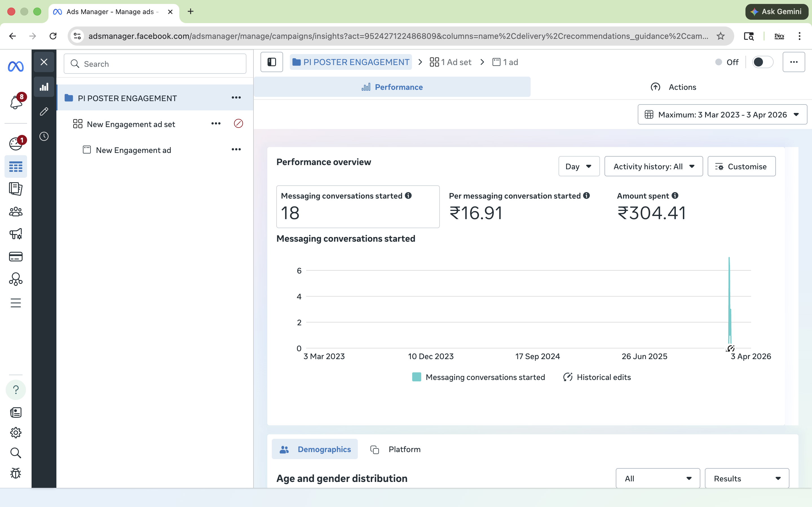Expand the Activity history: All dropdown
The image size is (812, 507).
653,166
